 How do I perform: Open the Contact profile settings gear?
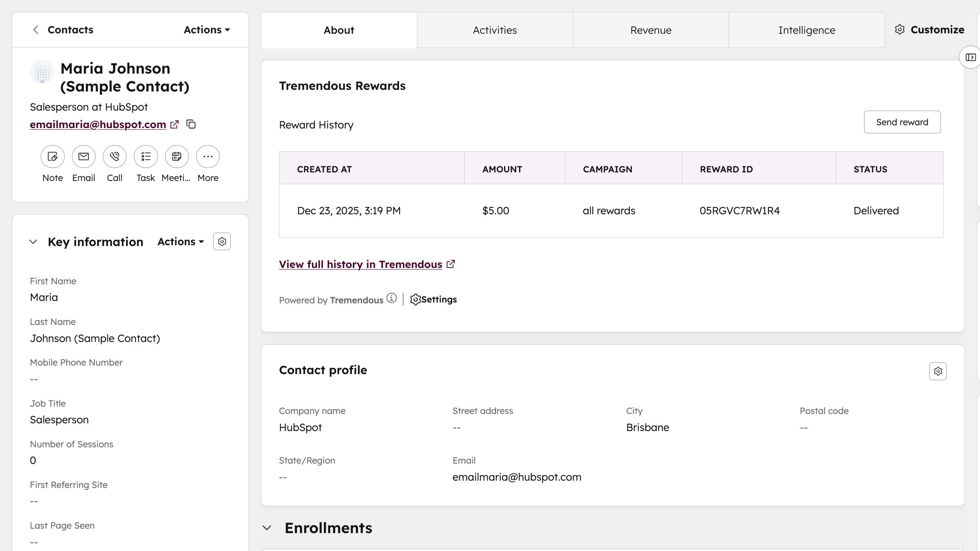pyautogui.click(x=938, y=371)
